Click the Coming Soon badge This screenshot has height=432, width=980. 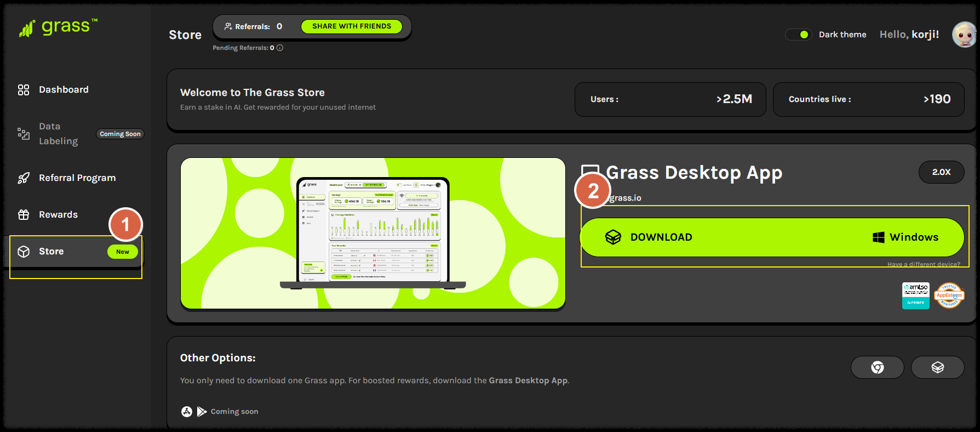tap(120, 134)
